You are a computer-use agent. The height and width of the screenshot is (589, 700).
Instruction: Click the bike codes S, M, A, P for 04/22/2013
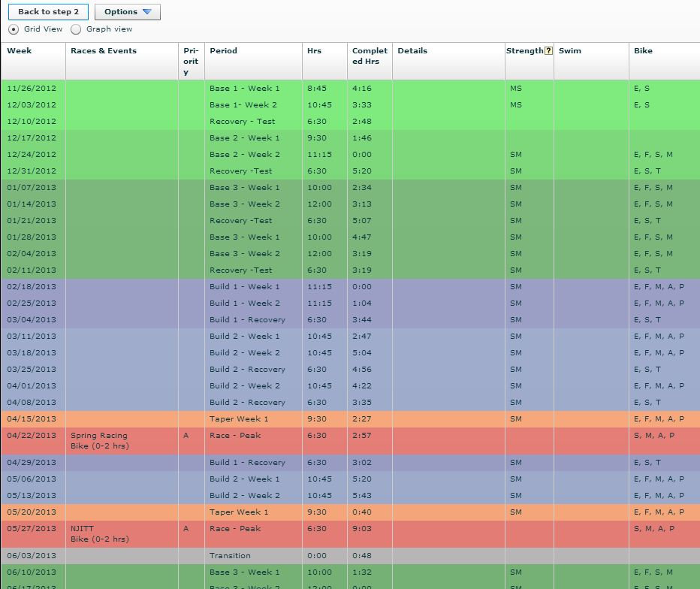click(x=654, y=436)
